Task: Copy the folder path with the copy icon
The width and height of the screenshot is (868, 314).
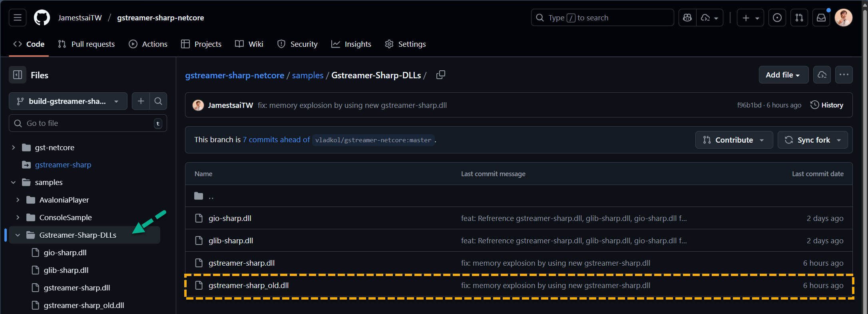Action: [440, 75]
